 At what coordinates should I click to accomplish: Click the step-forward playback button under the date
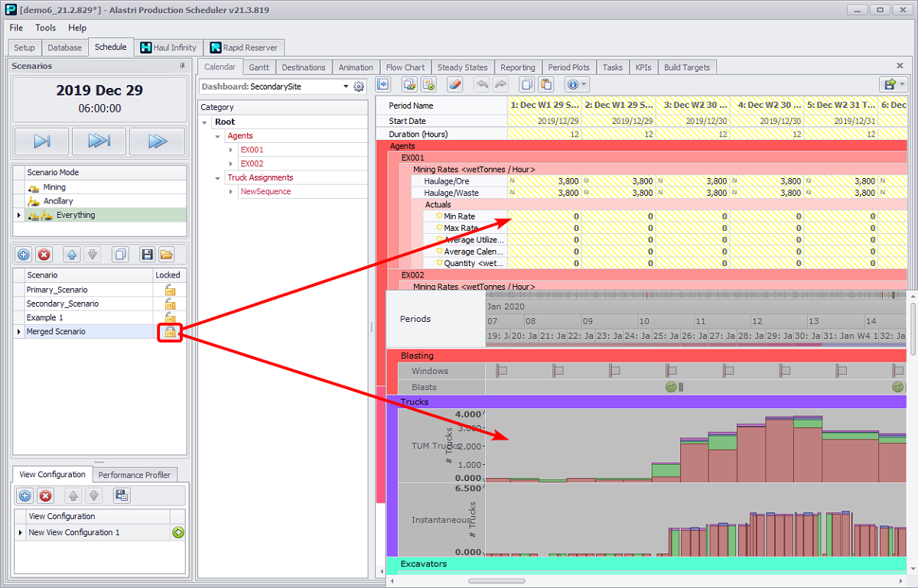[42, 141]
